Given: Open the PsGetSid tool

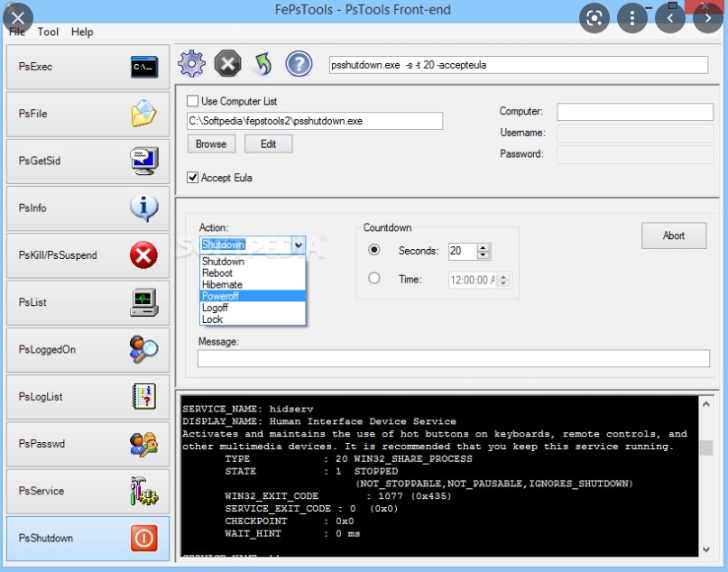Looking at the screenshot, I should 88,161.
